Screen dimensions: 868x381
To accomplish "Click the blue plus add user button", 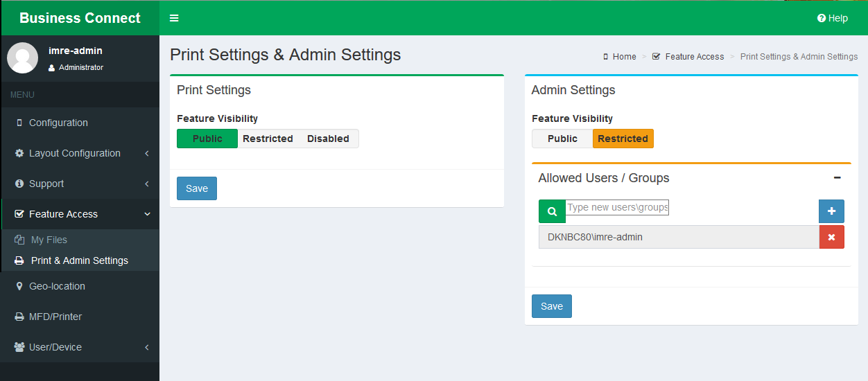I will pyautogui.click(x=831, y=211).
